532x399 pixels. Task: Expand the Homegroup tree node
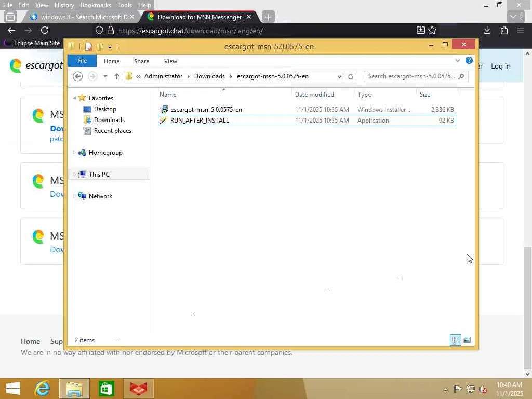tap(74, 153)
